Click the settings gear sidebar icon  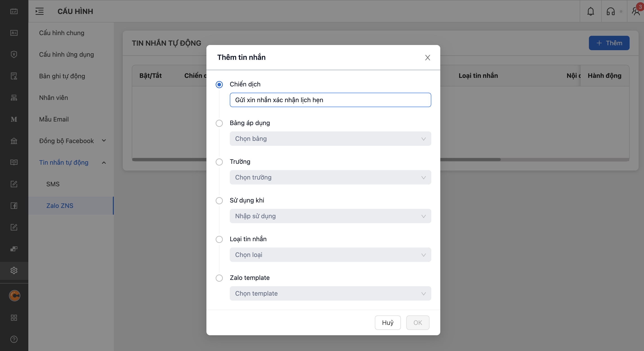tap(14, 270)
